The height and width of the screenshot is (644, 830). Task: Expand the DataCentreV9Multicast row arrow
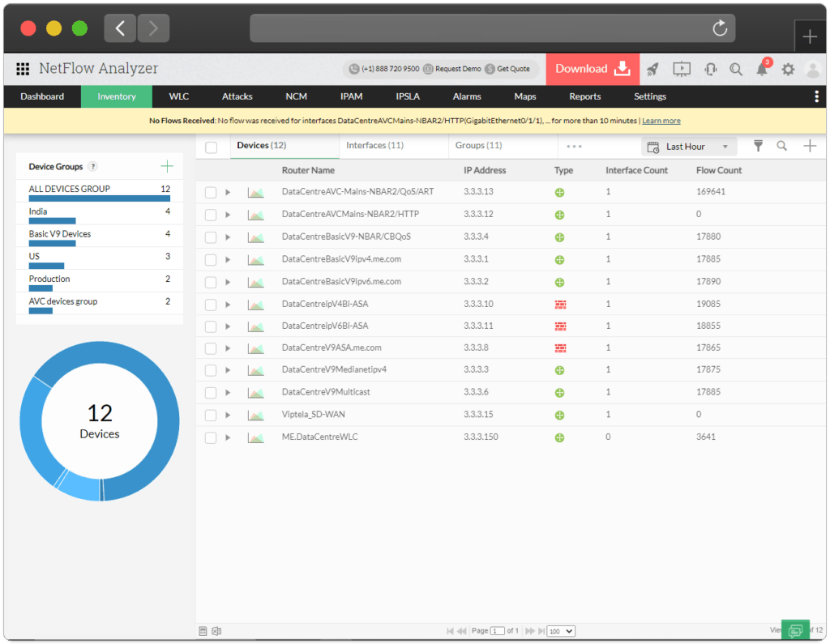[228, 393]
